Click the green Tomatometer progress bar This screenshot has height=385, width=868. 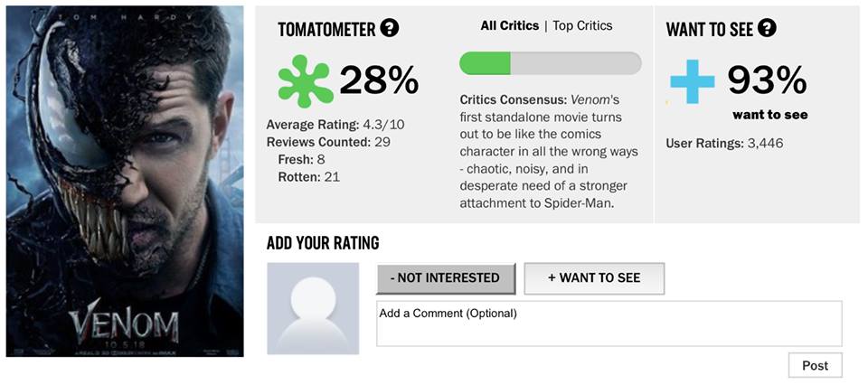tap(550, 63)
